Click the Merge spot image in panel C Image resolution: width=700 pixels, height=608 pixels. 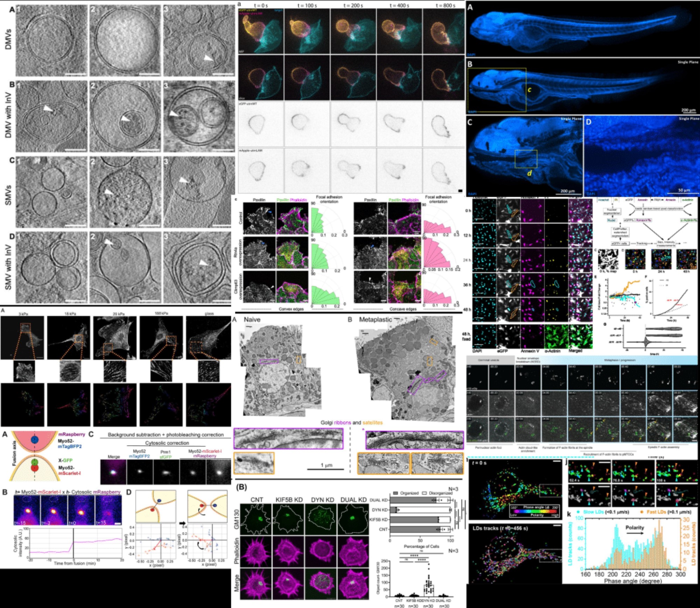click(113, 471)
